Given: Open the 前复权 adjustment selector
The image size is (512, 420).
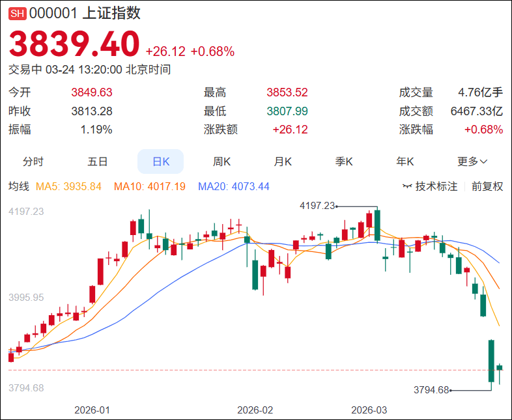Looking at the screenshot, I should (x=487, y=187).
